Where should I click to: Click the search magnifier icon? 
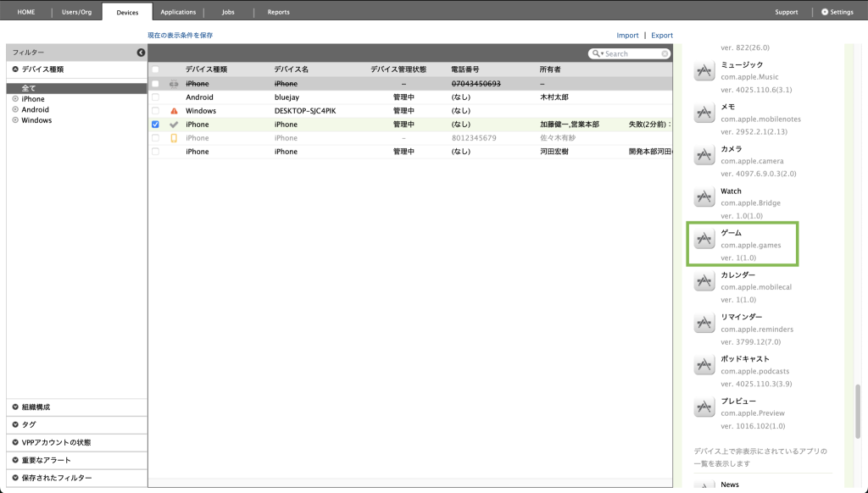tap(597, 54)
